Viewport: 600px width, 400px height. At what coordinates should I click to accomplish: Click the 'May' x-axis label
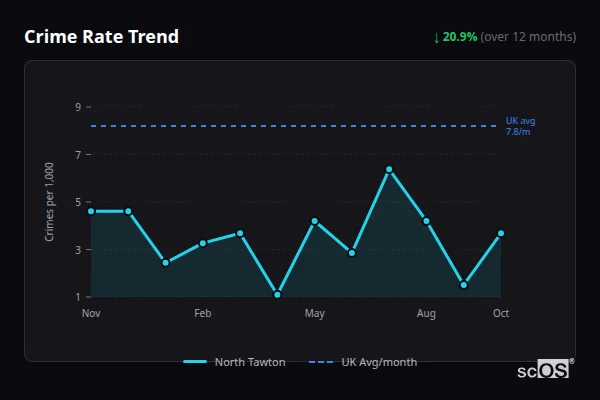(315, 313)
